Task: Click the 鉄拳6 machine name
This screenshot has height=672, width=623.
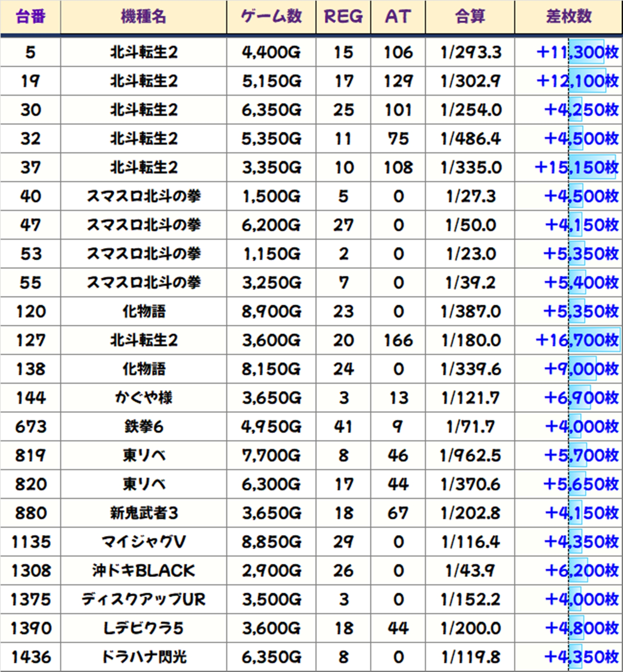Action: pyautogui.click(x=143, y=427)
